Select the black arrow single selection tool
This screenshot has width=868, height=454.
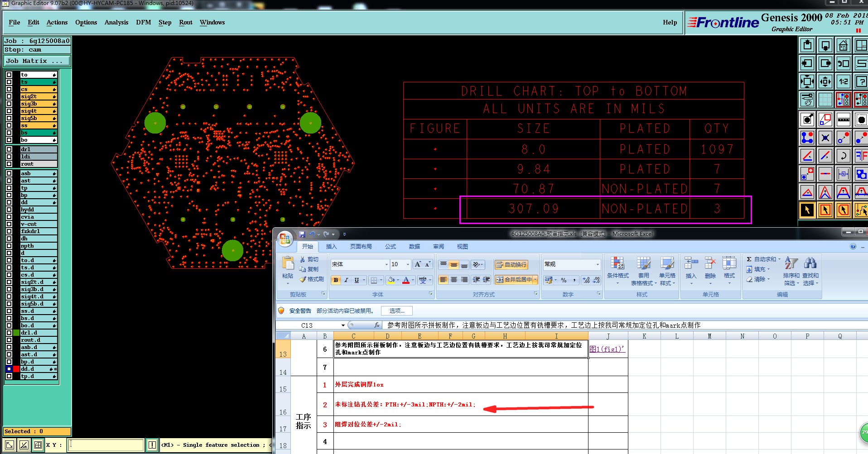[x=807, y=210]
